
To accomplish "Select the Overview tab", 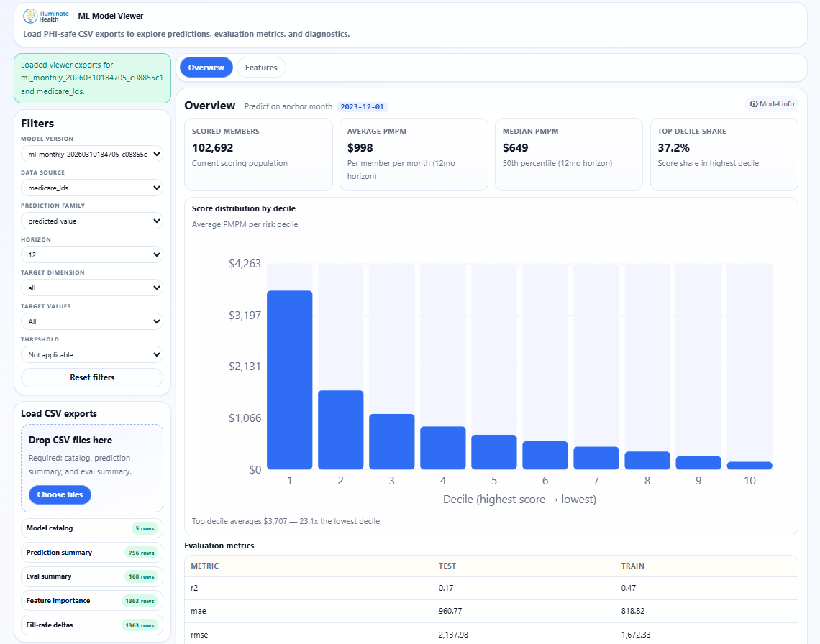I will click(x=206, y=67).
